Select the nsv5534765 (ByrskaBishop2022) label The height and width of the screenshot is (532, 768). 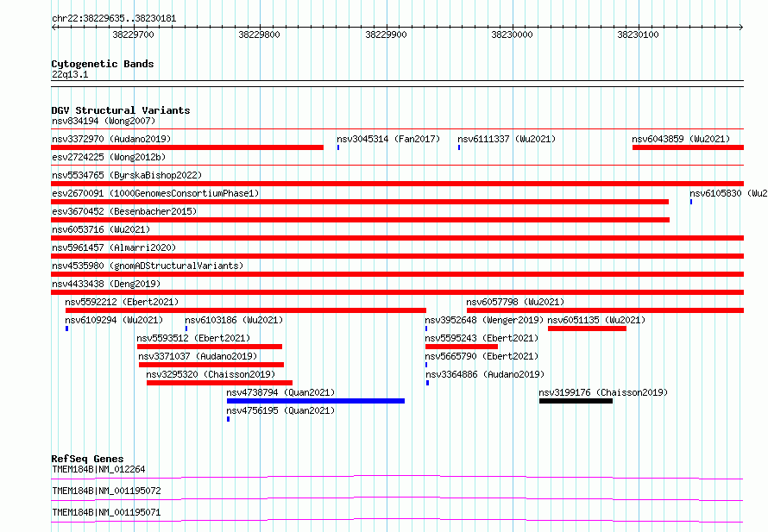(127, 175)
